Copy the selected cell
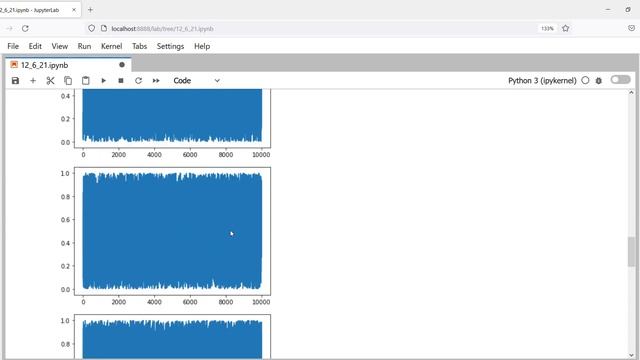The width and height of the screenshot is (640, 360). pyautogui.click(x=68, y=81)
